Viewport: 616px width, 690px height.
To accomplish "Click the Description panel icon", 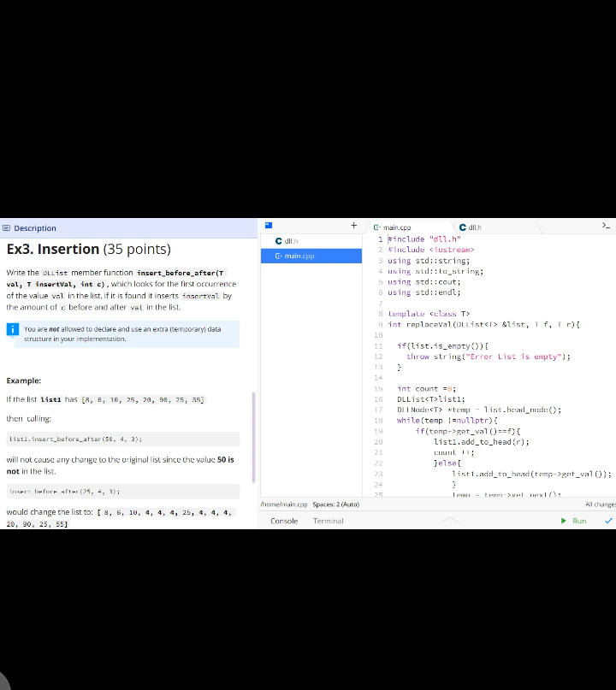I will [x=6, y=228].
